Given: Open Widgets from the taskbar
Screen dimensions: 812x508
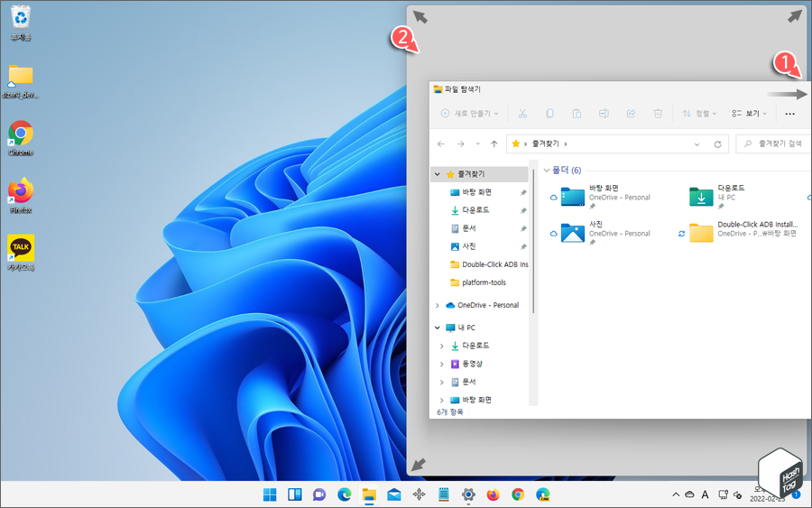Looking at the screenshot, I should 295,495.
